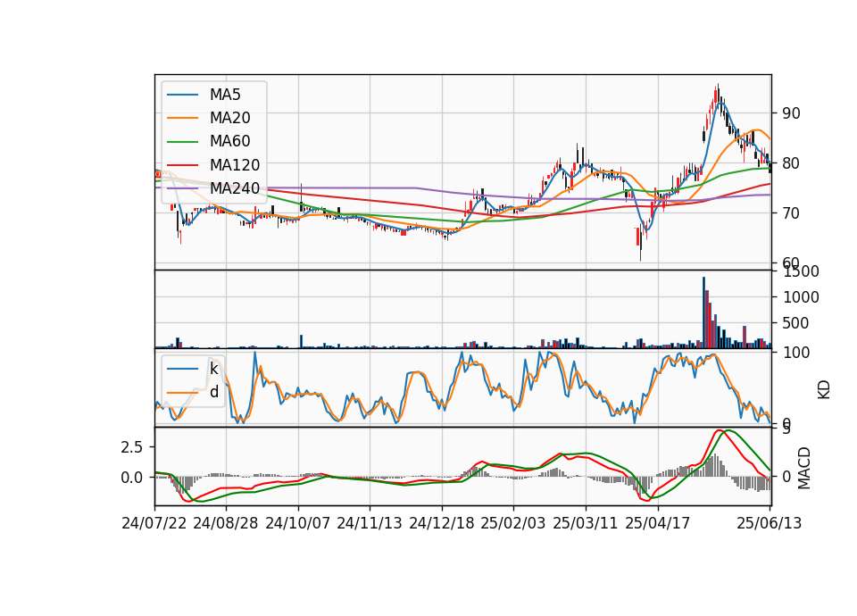Click the 24/12/18 date label

(442, 524)
